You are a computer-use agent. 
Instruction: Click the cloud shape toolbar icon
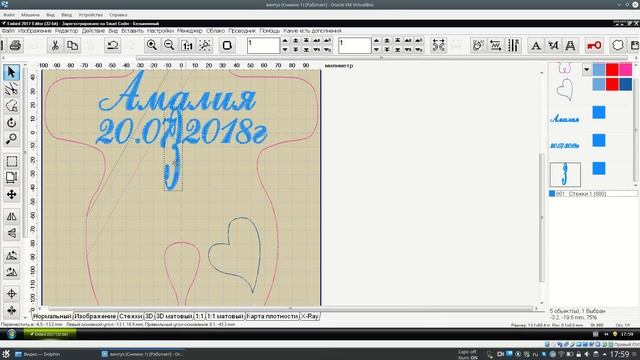pyautogui.click(x=618, y=45)
